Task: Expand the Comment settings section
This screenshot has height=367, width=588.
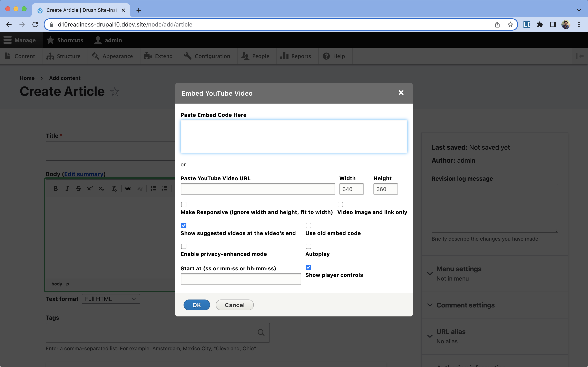Action: pos(465,305)
